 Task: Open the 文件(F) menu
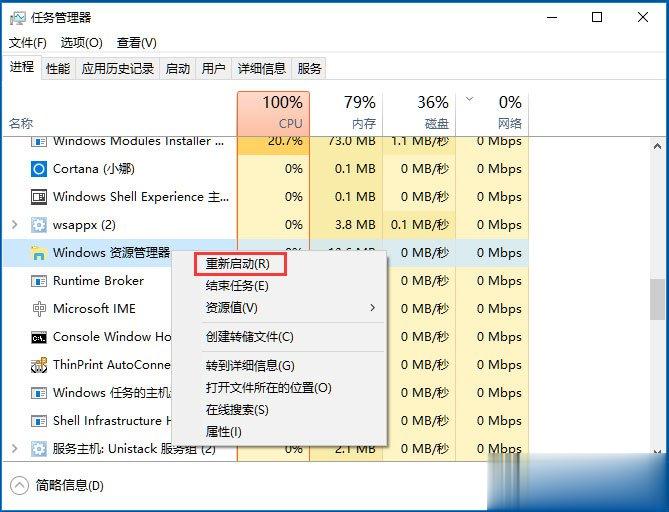pyautogui.click(x=28, y=43)
